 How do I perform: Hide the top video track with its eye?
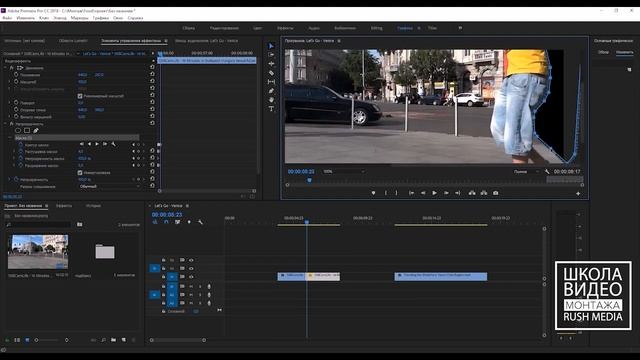click(x=191, y=260)
